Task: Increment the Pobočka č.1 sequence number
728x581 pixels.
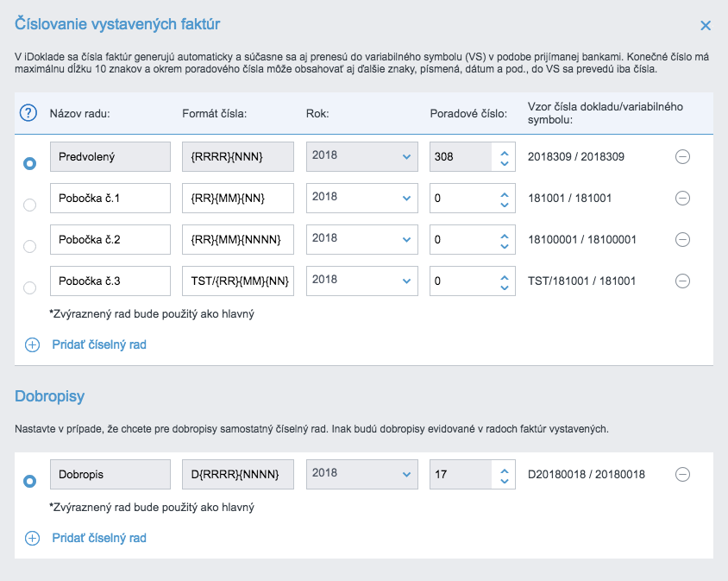Action: (x=505, y=193)
